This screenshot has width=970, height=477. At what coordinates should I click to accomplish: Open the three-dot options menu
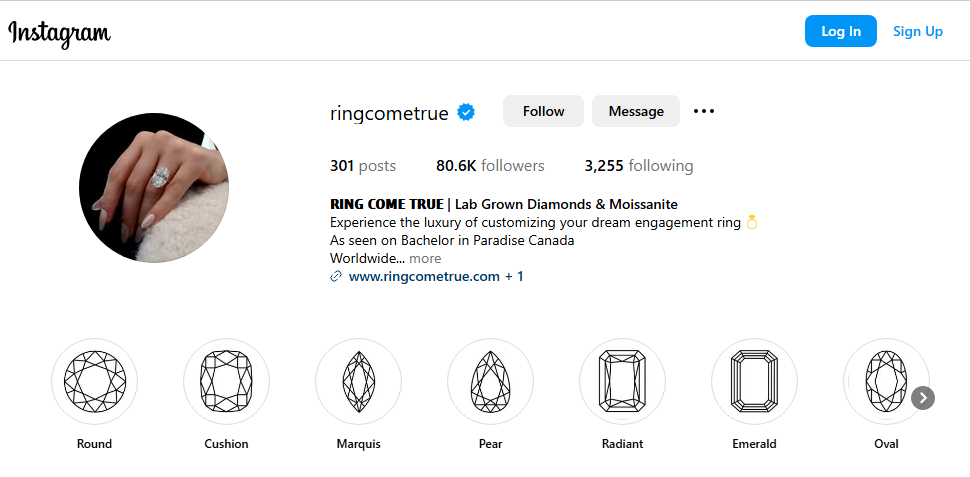pyautogui.click(x=704, y=111)
